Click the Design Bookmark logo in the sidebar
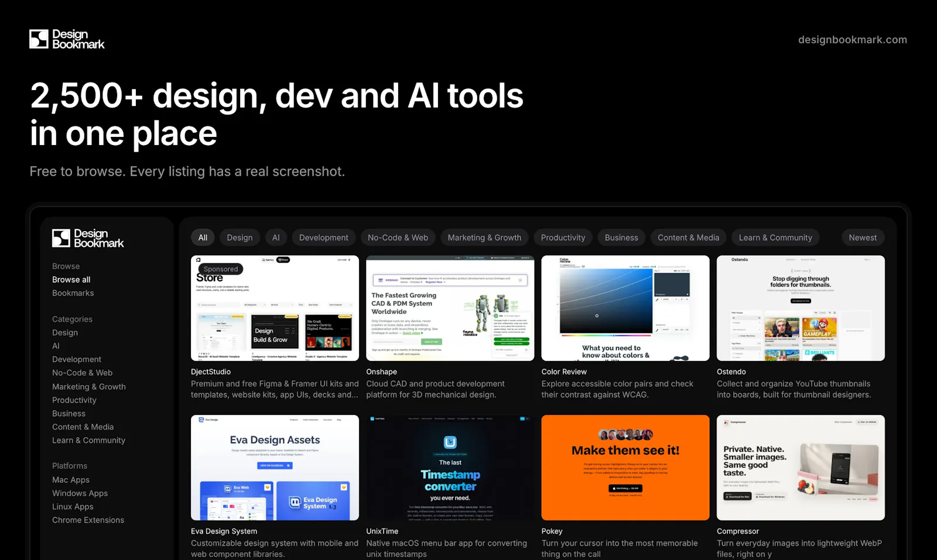The width and height of the screenshot is (937, 560). tap(88, 238)
